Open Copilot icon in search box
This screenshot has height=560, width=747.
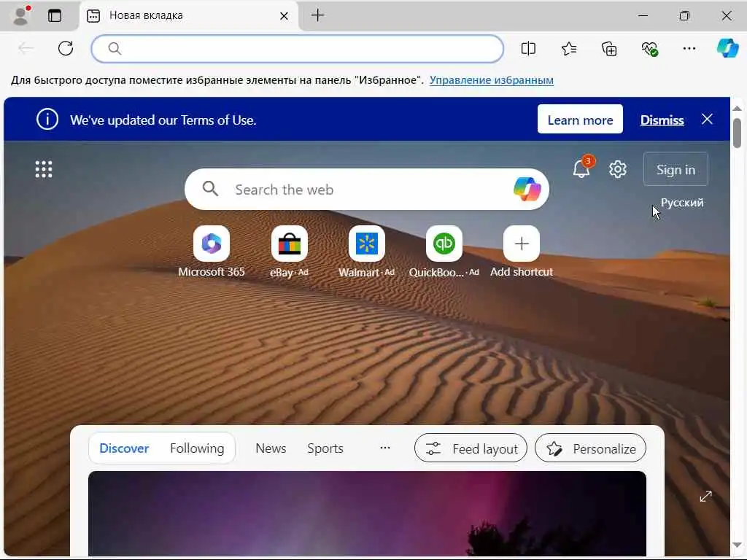click(527, 189)
